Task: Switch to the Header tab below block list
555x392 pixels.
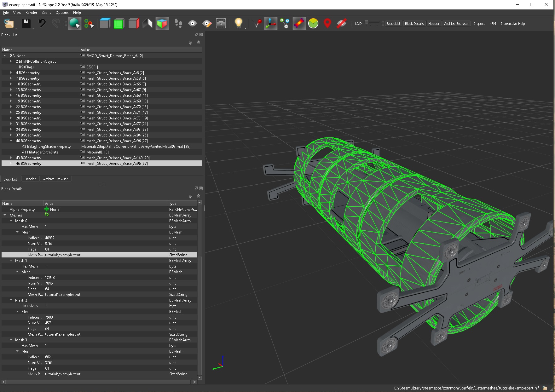Action: pyautogui.click(x=30, y=179)
